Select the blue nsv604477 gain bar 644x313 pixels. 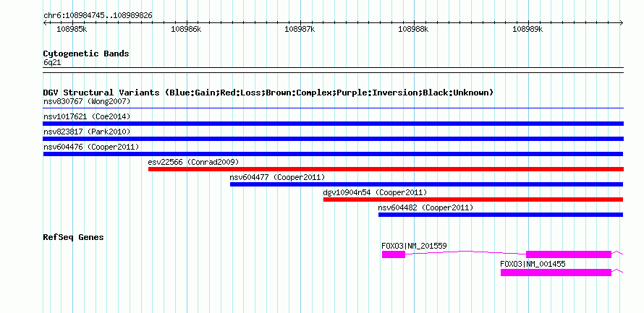point(427,184)
